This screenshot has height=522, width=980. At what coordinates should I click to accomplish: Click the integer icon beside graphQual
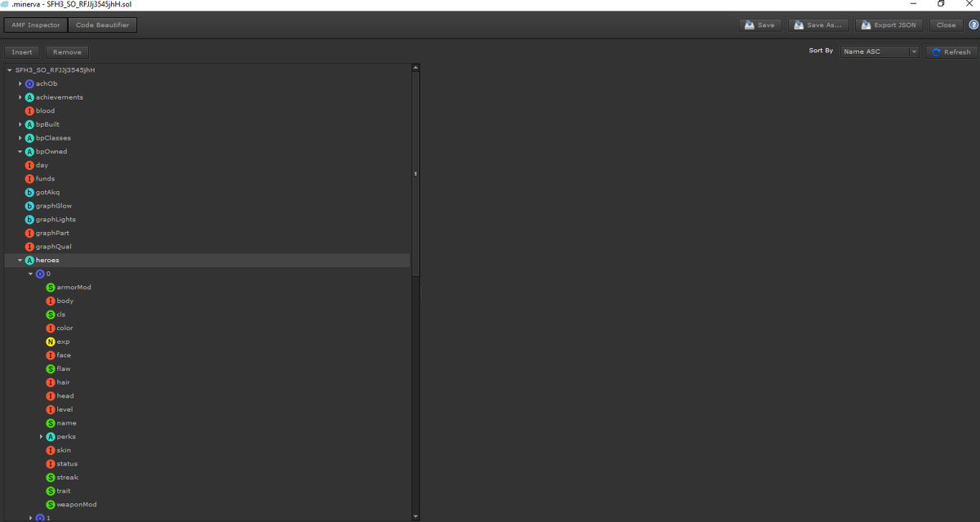point(29,247)
